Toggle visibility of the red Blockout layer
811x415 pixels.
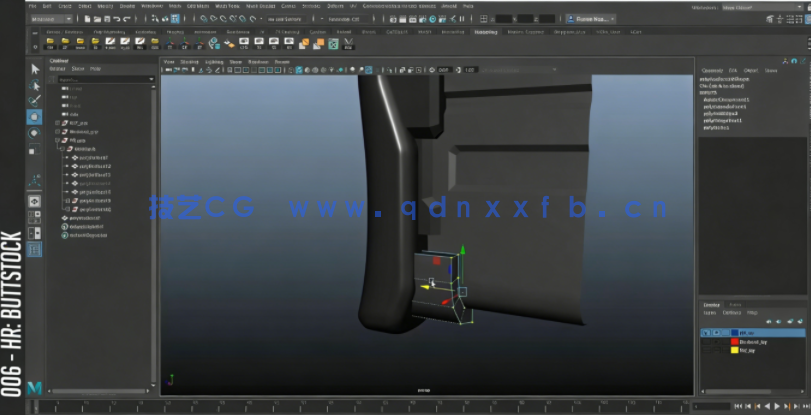pyautogui.click(x=706, y=342)
